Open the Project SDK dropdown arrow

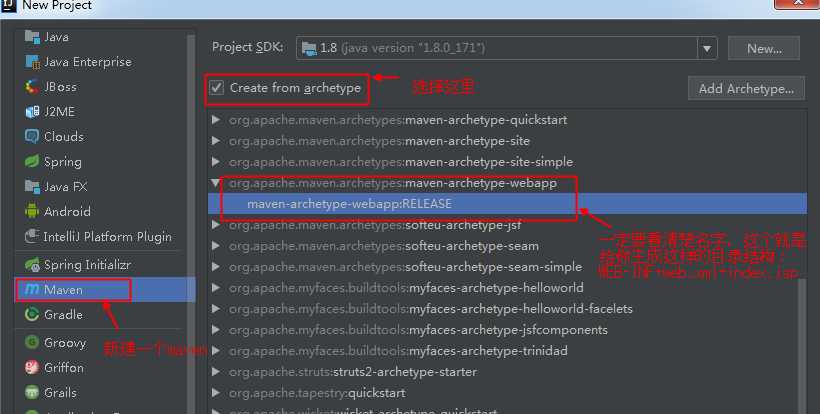(707, 49)
